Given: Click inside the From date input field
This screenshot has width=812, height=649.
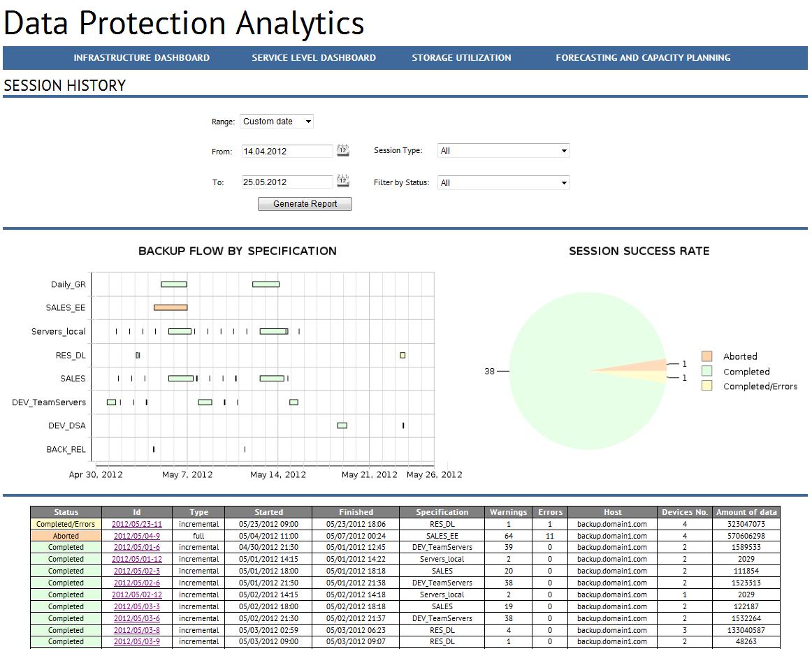Looking at the screenshot, I should (287, 150).
